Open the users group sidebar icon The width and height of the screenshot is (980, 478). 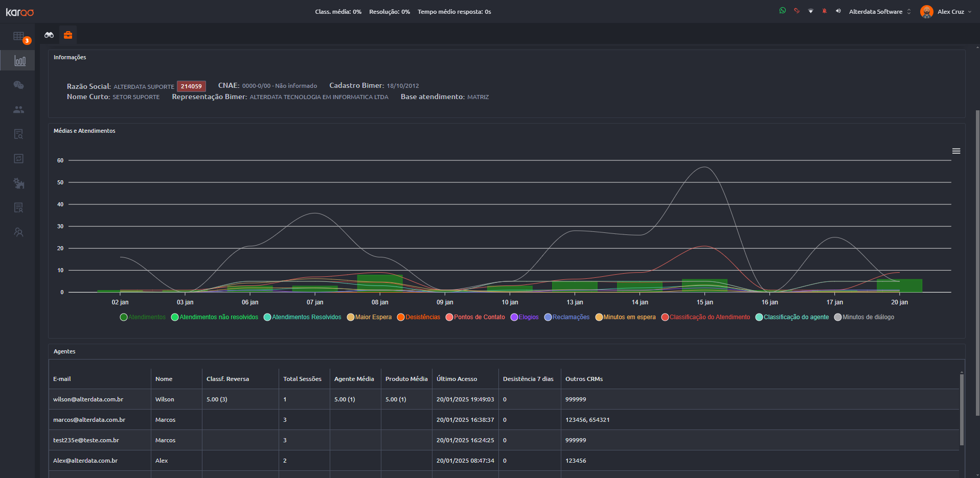pos(18,110)
